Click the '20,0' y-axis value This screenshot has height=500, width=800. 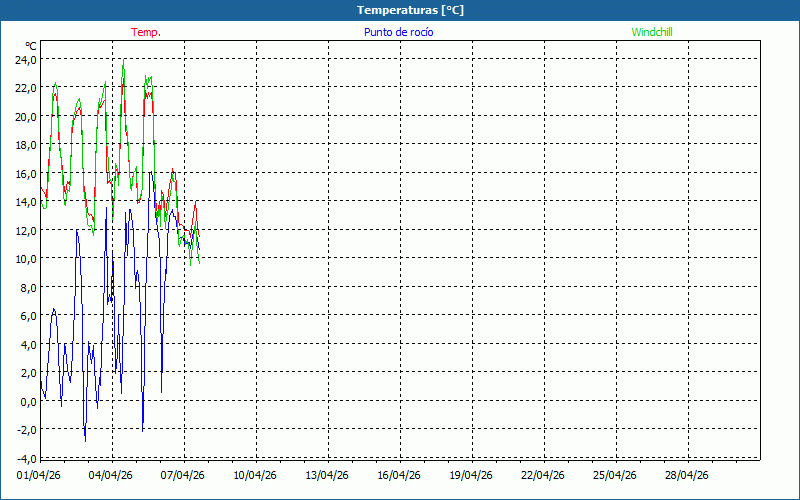[26, 116]
